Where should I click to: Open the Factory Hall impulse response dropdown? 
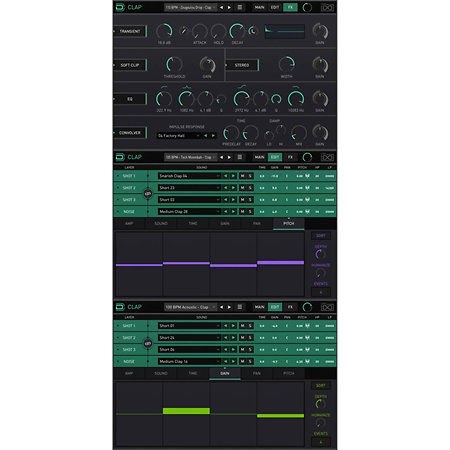[179, 136]
